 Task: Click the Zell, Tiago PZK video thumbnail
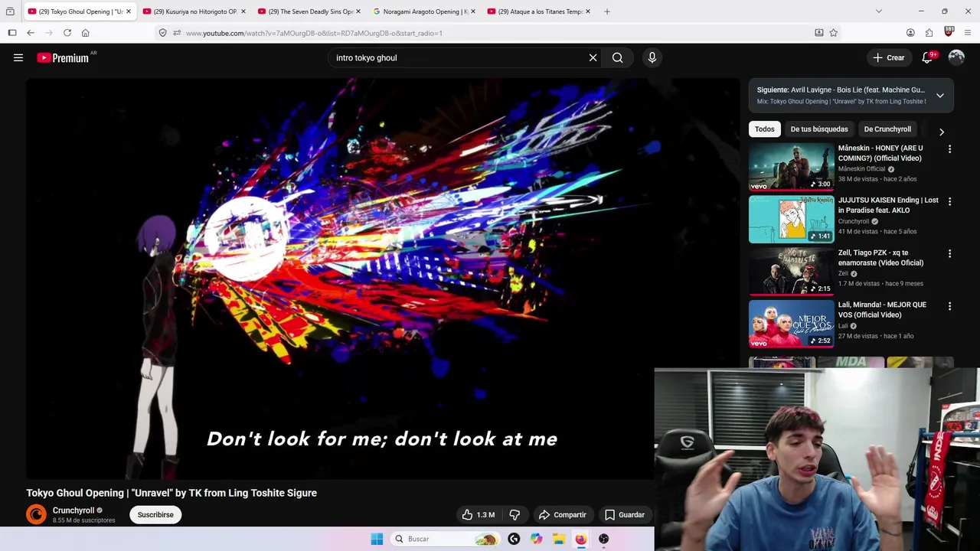tap(791, 271)
